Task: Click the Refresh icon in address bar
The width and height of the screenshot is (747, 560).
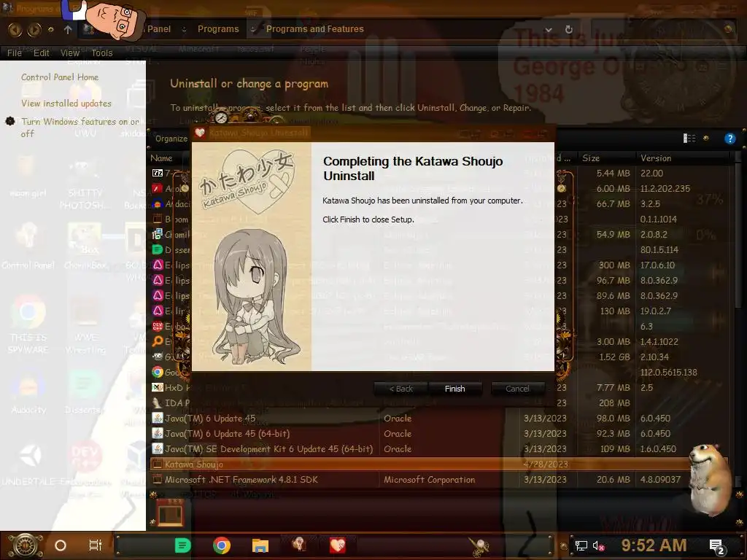Action: pyautogui.click(x=569, y=29)
